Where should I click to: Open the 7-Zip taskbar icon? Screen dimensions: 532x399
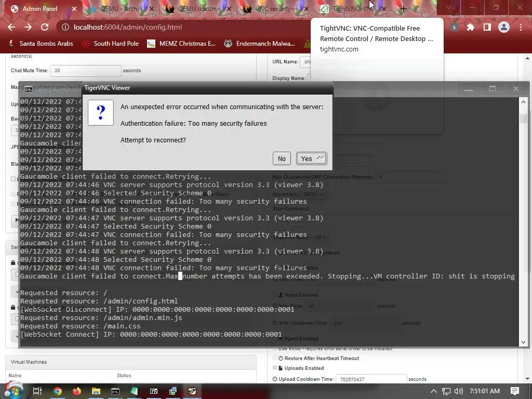(154, 391)
